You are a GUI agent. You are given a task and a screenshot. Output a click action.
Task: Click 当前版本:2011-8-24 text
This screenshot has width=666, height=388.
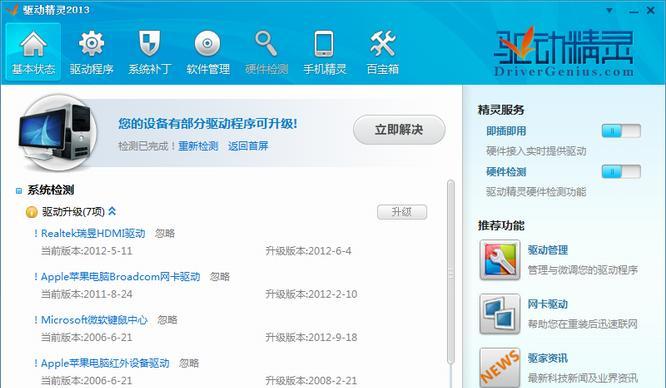[x=87, y=295]
